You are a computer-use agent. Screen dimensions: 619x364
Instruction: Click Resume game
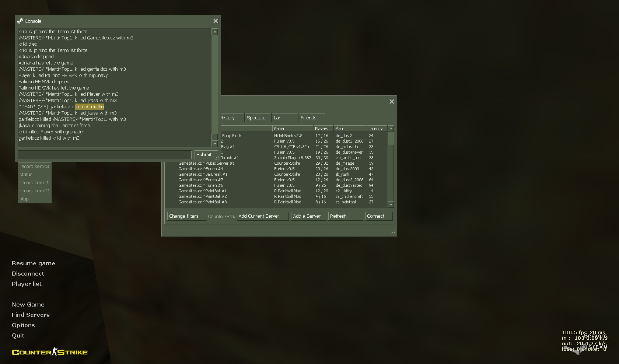pos(33,263)
